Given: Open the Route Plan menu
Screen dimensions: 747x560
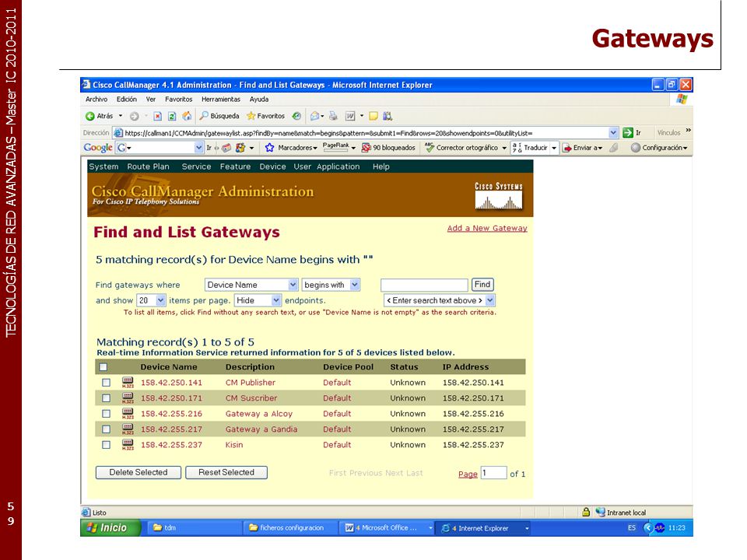Looking at the screenshot, I should pyautogui.click(x=148, y=166).
